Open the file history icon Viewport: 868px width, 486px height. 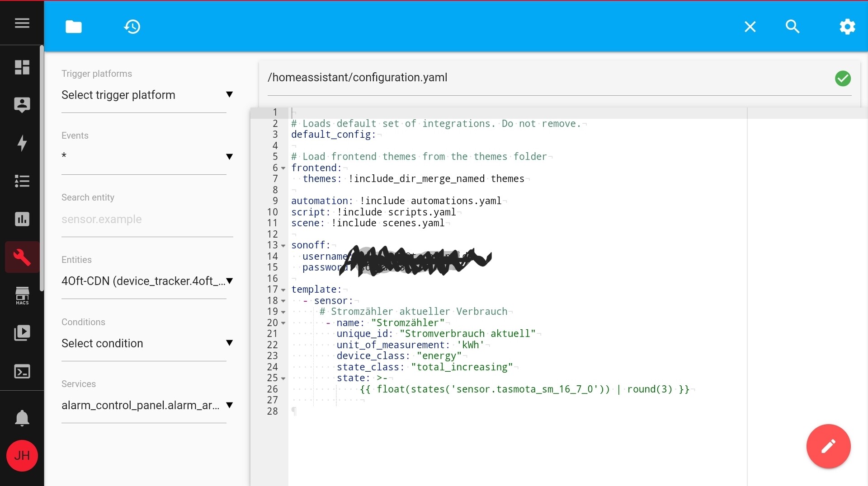click(x=132, y=27)
